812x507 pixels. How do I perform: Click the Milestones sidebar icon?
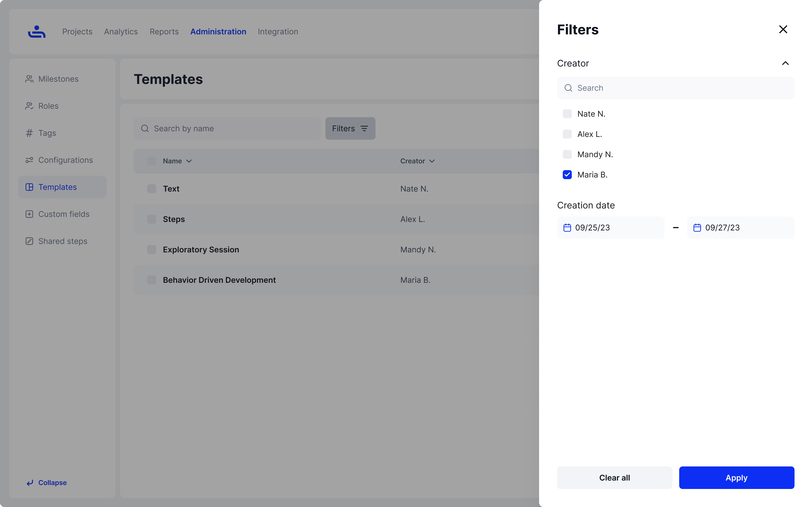click(x=29, y=79)
